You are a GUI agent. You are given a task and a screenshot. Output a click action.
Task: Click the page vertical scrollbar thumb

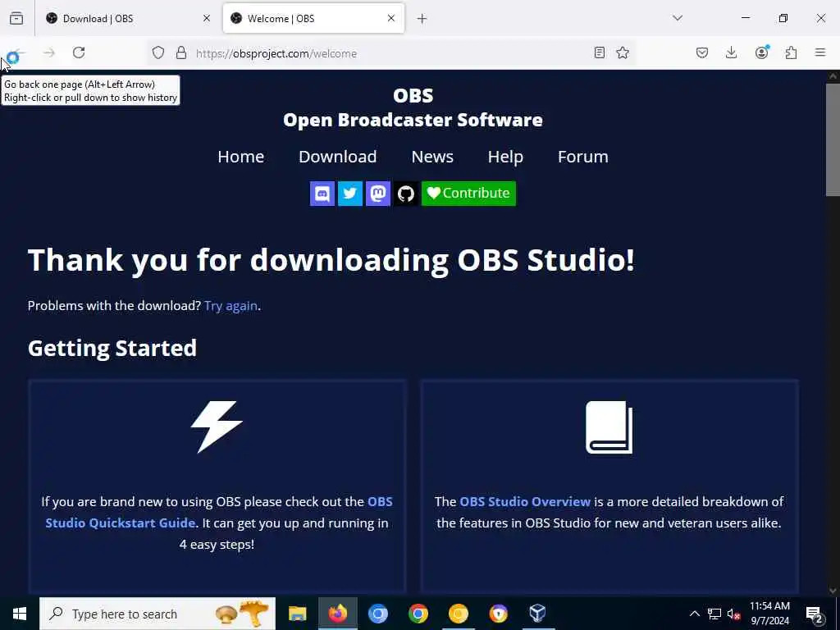click(833, 140)
